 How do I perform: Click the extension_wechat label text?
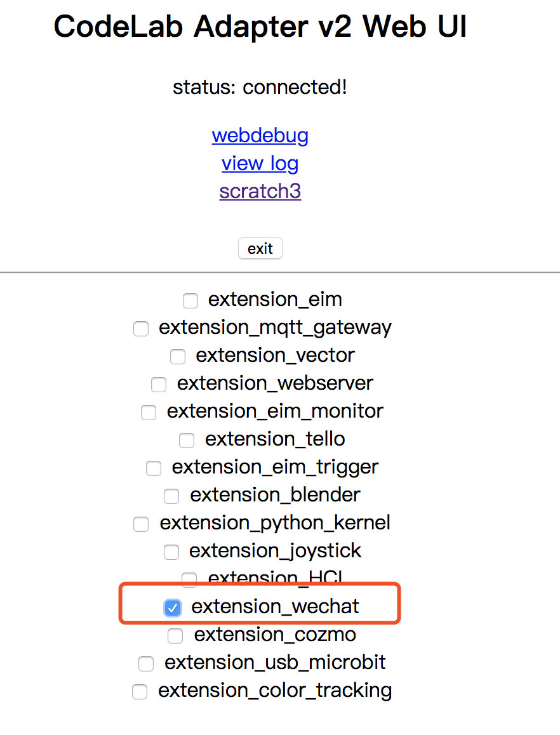point(275,607)
